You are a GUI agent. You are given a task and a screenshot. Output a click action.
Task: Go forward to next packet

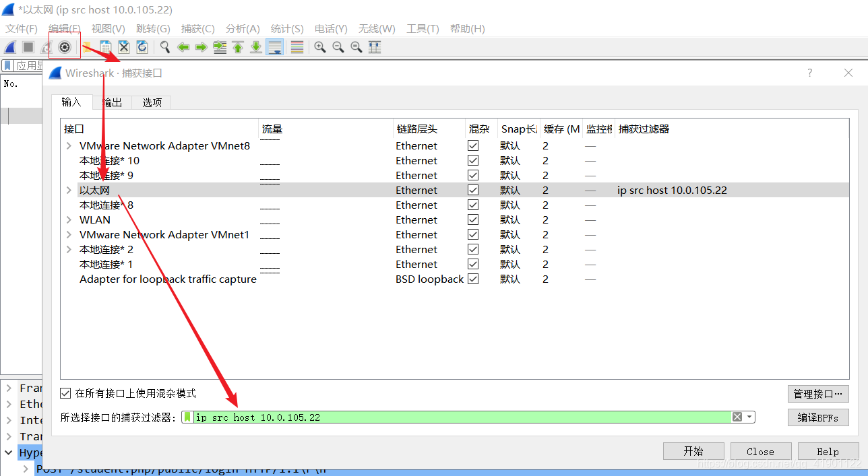coord(201,47)
